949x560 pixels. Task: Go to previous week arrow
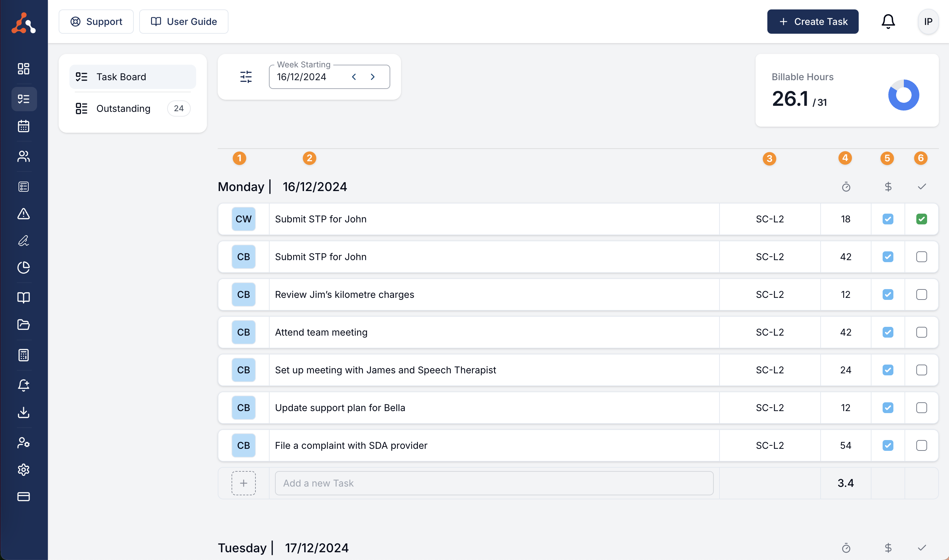pos(354,76)
